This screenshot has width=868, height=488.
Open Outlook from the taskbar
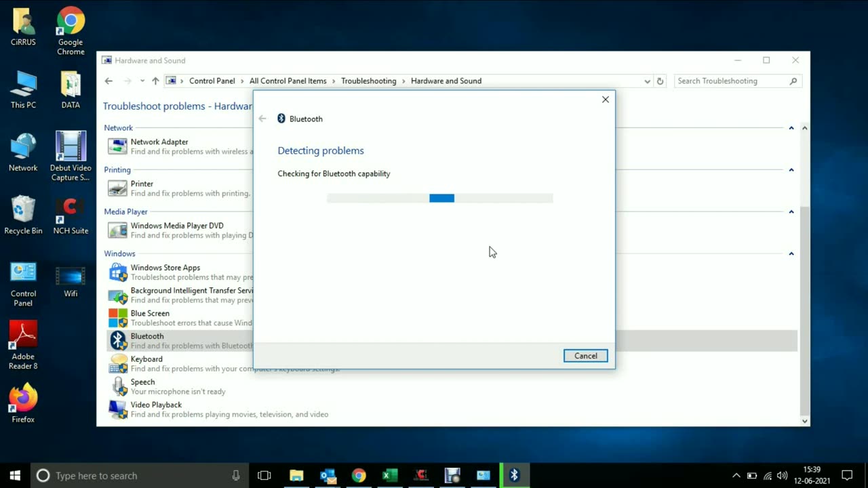(328, 475)
